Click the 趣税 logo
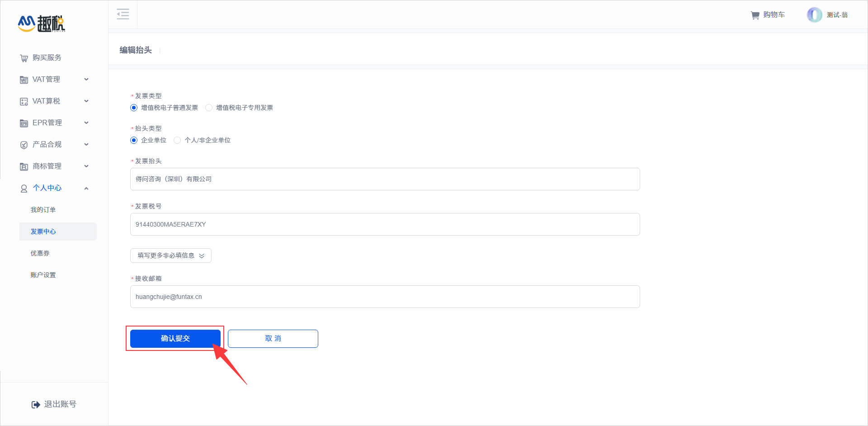 pyautogui.click(x=42, y=24)
